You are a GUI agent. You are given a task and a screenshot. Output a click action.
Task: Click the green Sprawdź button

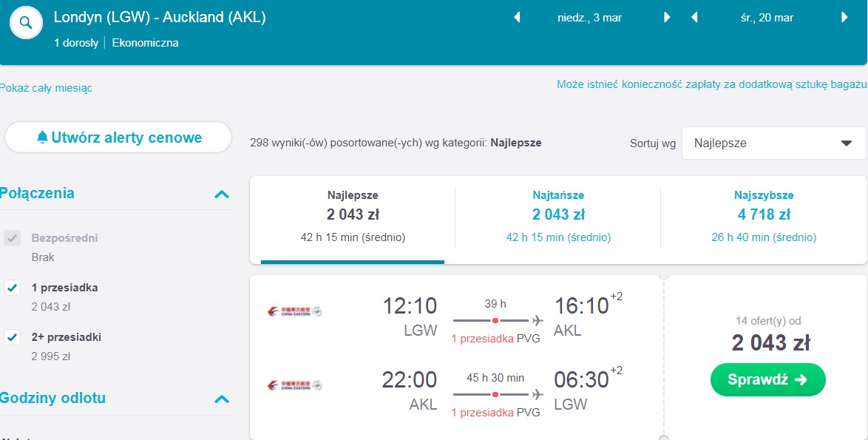click(x=767, y=379)
